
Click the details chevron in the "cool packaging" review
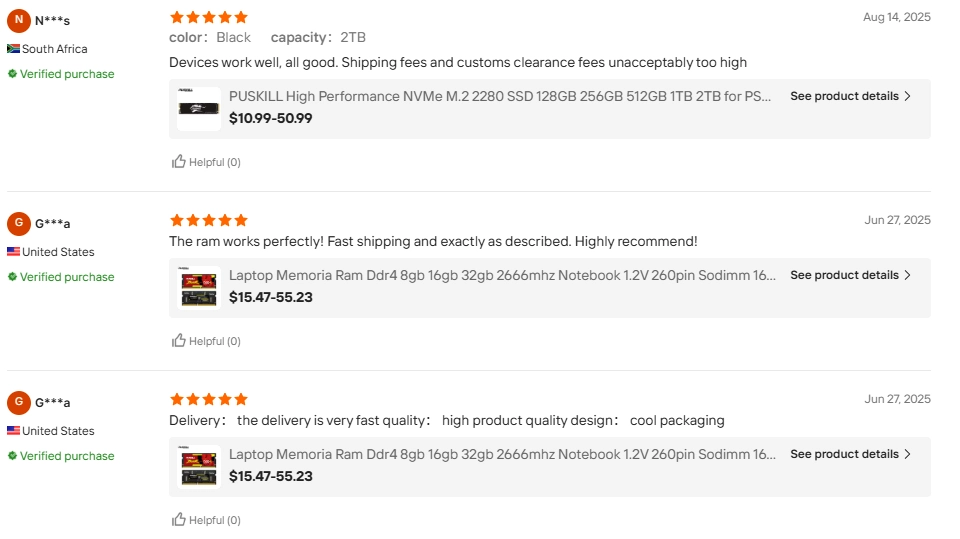(907, 454)
